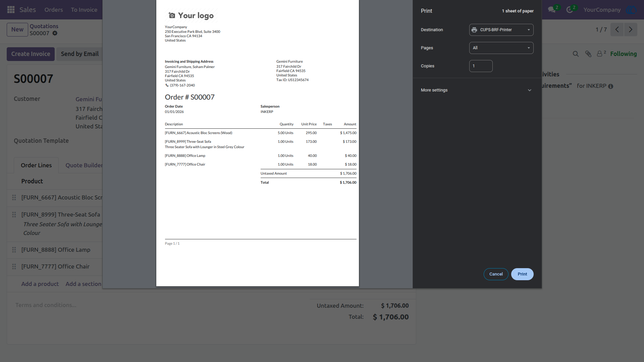Go to next record arrow

point(631,29)
